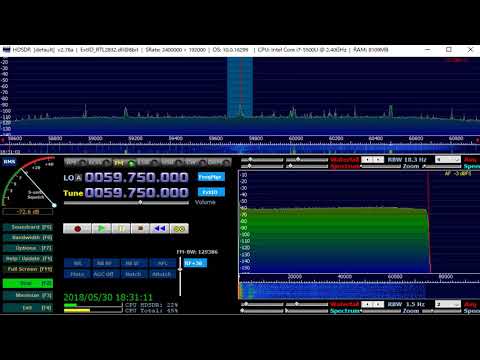Select FM demodulation mode
This screenshot has height=360, width=480.
124,163
